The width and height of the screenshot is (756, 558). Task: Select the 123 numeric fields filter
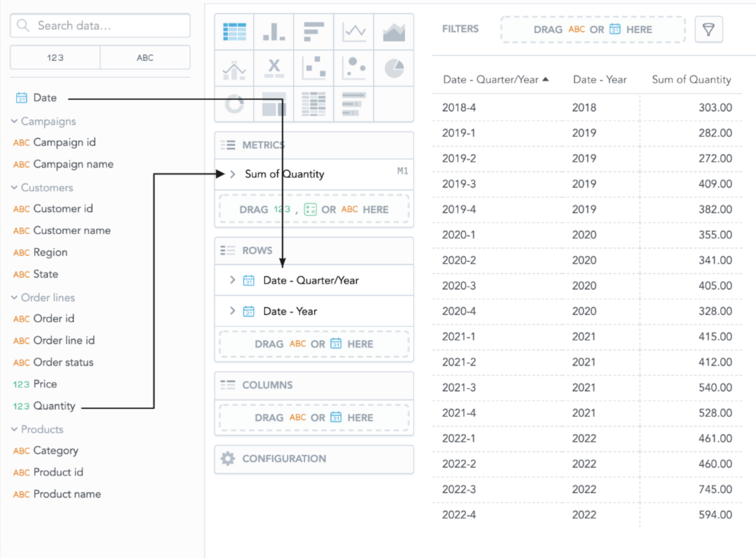click(x=55, y=58)
